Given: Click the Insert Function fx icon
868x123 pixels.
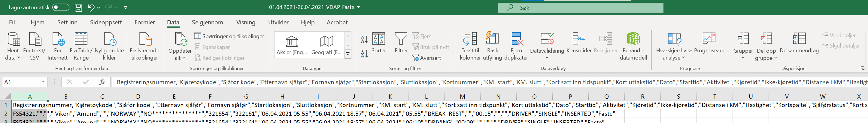Looking at the screenshot, I should point(102,82).
